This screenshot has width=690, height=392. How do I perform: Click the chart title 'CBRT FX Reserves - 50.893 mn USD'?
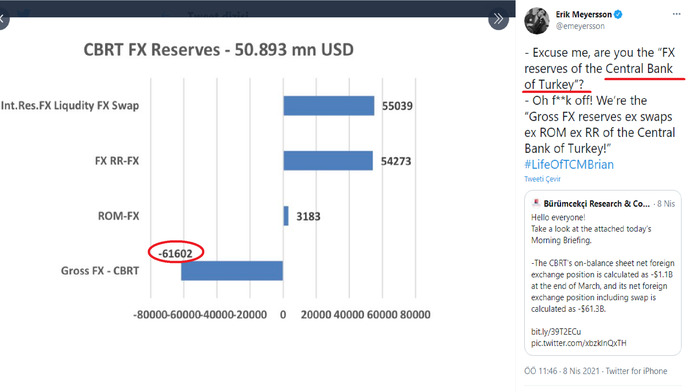(x=218, y=50)
